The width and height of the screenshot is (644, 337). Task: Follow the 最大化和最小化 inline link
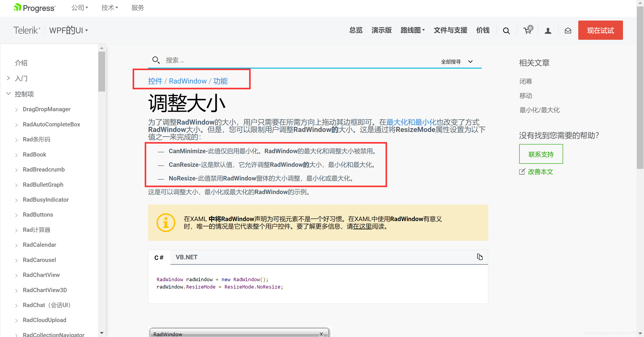(411, 122)
